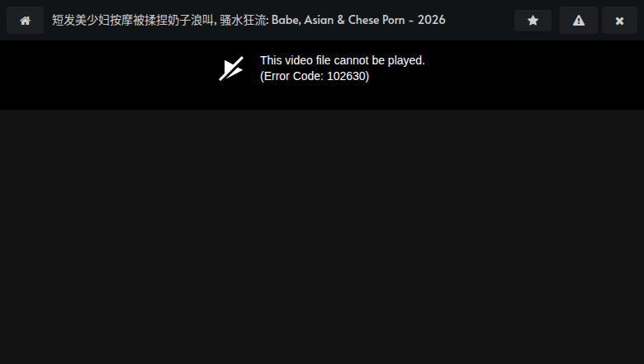Click the word "Babe" in title
This screenshot has width=644, height=364.
click(285, 20)
